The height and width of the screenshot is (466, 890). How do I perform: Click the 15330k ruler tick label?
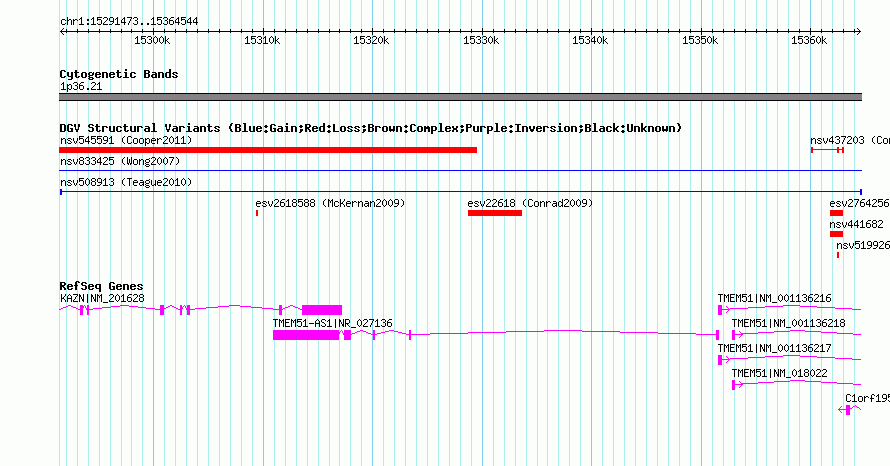click(x=481, y=40)
